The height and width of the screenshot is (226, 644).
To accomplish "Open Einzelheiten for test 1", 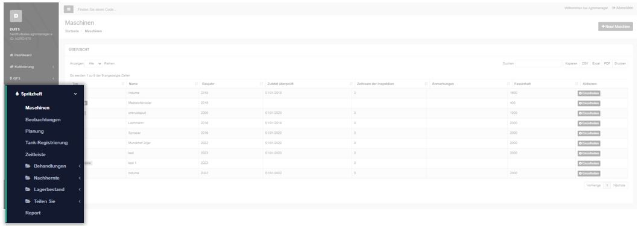I will [x=589, y=164].
